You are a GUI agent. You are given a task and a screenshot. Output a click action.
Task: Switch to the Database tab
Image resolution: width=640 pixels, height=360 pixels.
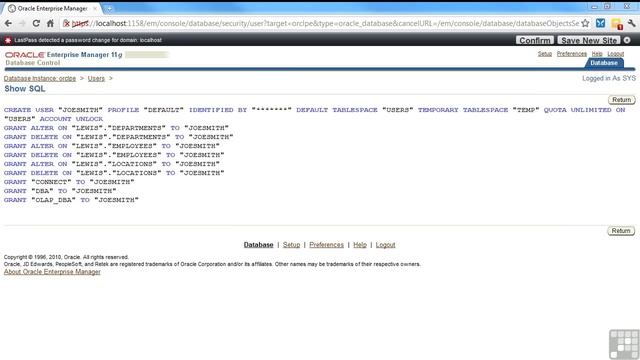click(x=604, y=63)
